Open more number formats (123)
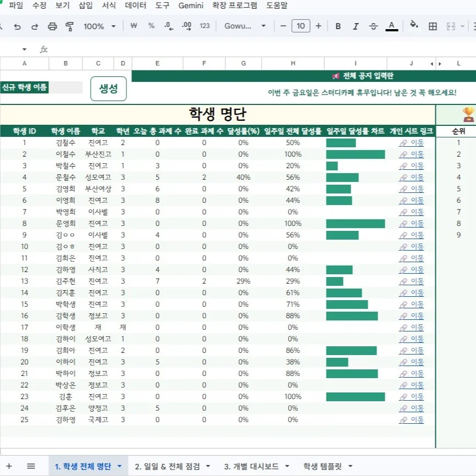476x476 pixels. [x=204, y=26]
